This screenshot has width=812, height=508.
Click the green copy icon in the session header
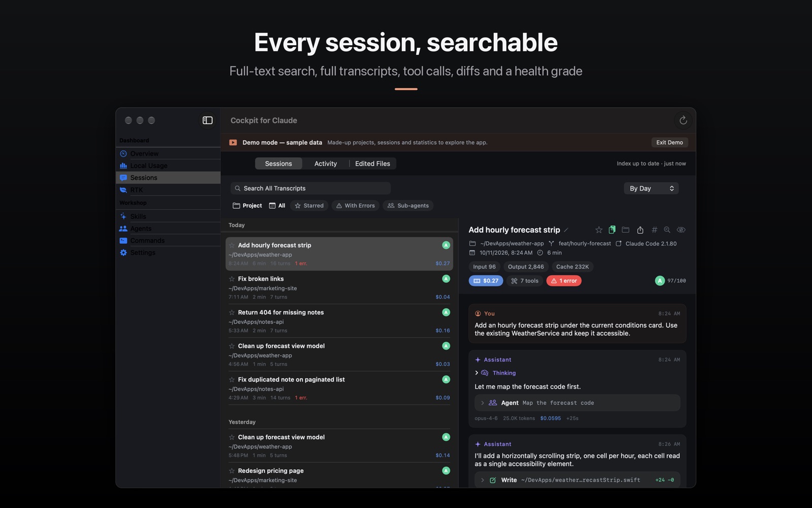coord(612,230)
